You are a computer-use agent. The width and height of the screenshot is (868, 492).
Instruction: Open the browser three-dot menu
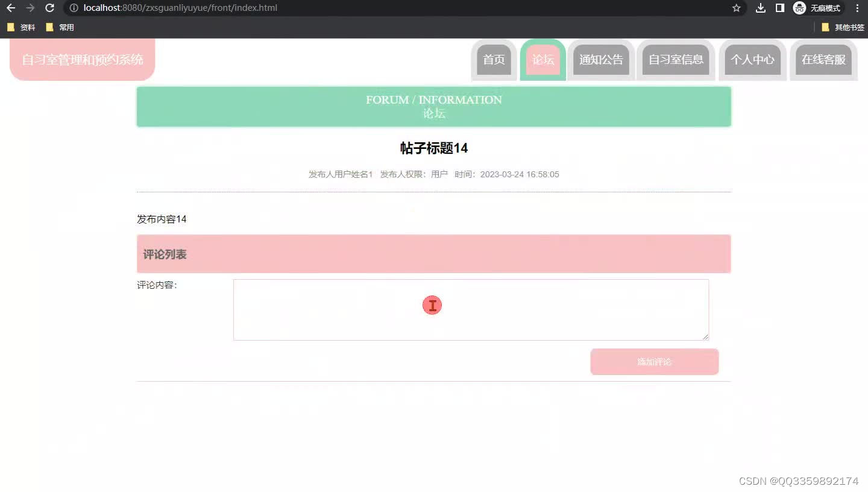tap(858, 8)
